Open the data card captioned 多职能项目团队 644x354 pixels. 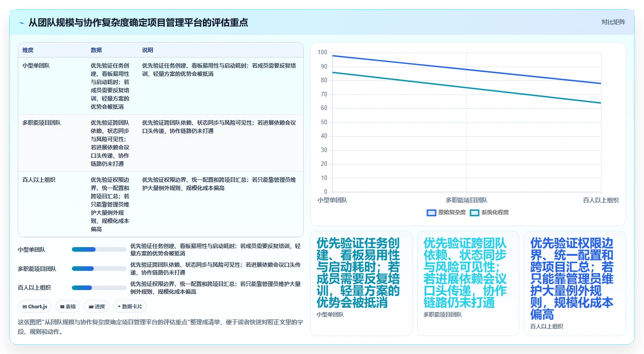pyautogui.click(x=468, y=283)
